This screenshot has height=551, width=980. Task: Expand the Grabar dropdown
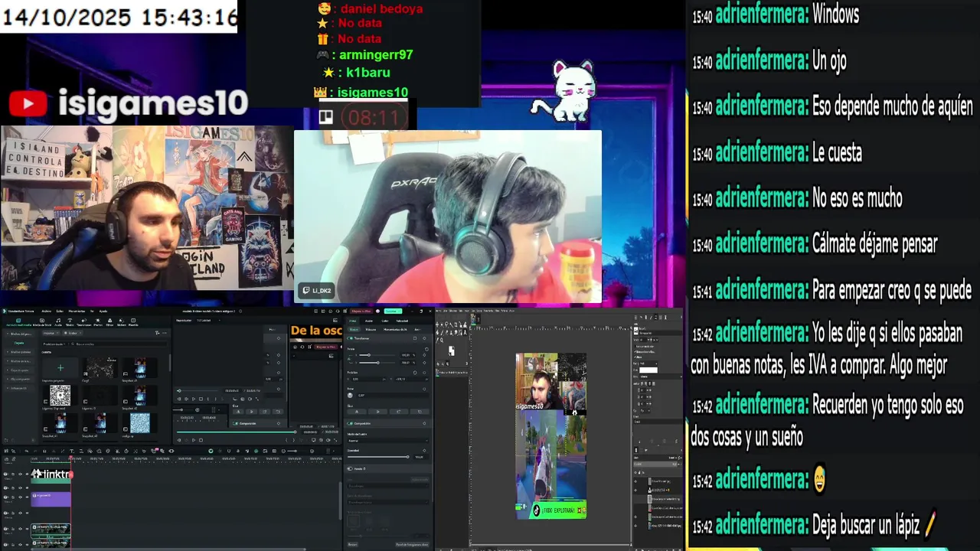pyautogui.click(x=72, y=333)
